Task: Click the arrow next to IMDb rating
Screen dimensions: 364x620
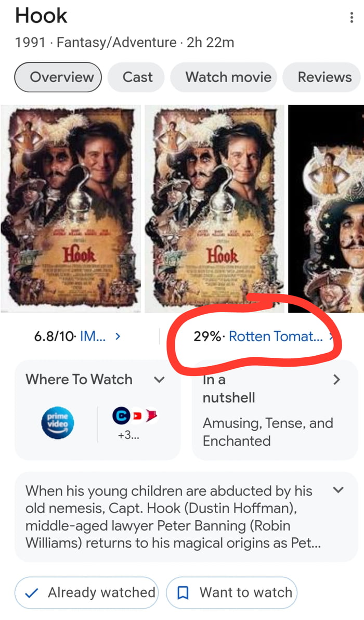Action: [x=118, y=337]
